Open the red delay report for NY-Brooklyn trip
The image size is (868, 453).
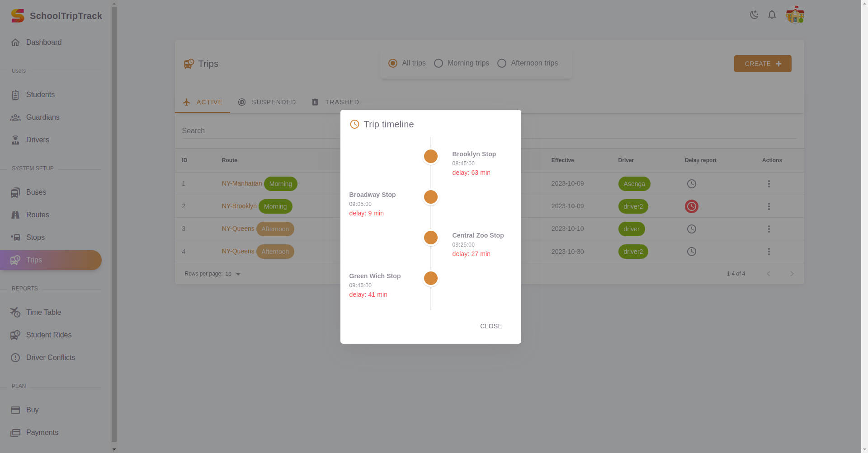coord(691,206)
